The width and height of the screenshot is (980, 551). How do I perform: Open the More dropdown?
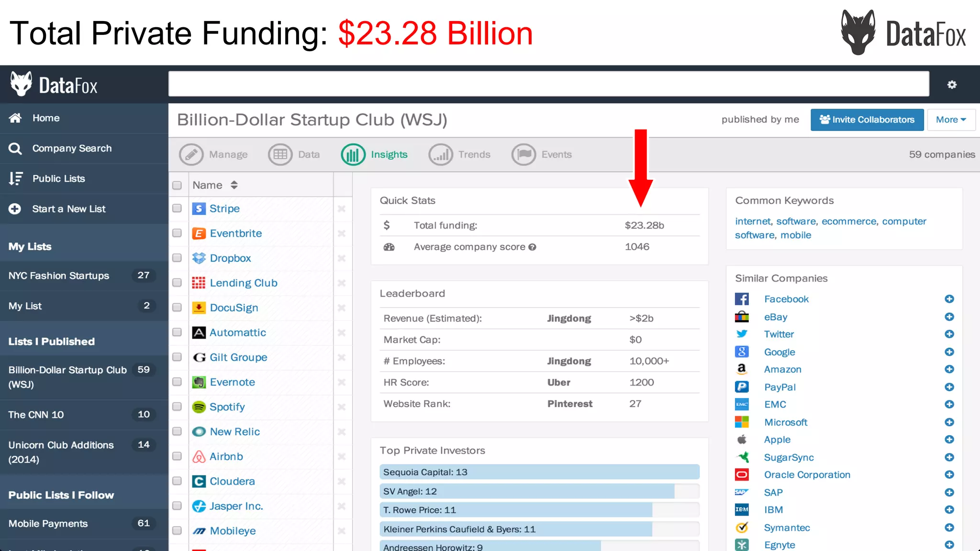[x=951, y=120]
